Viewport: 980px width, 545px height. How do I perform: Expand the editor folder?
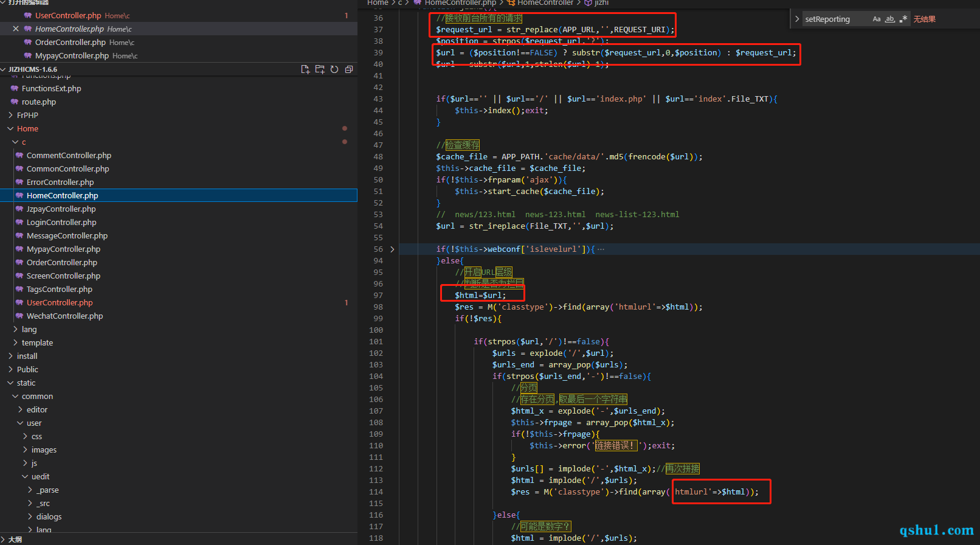21,409
